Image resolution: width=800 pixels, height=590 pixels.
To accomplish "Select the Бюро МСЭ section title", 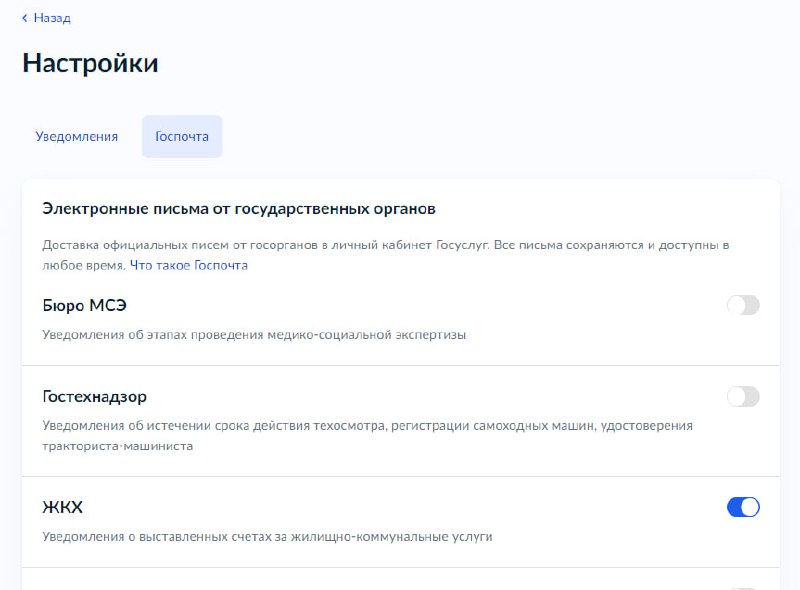I will point(84,303).
